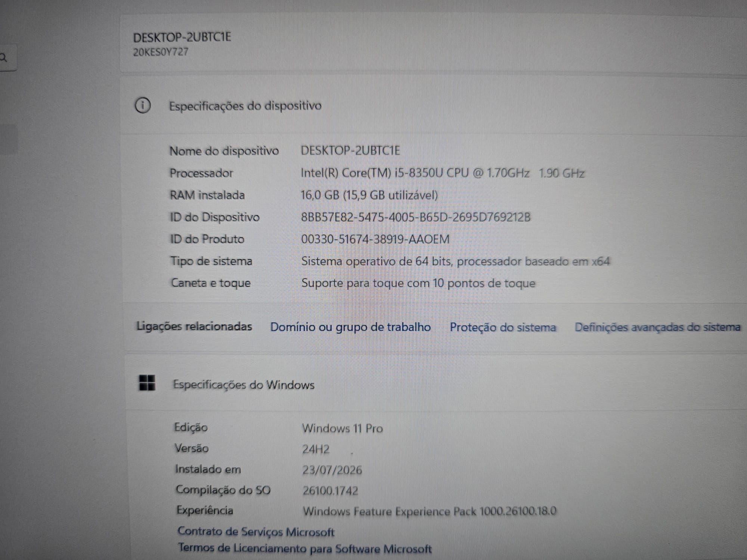
Task: Click the device specifications info icon
Action: [x=143, y=106]
